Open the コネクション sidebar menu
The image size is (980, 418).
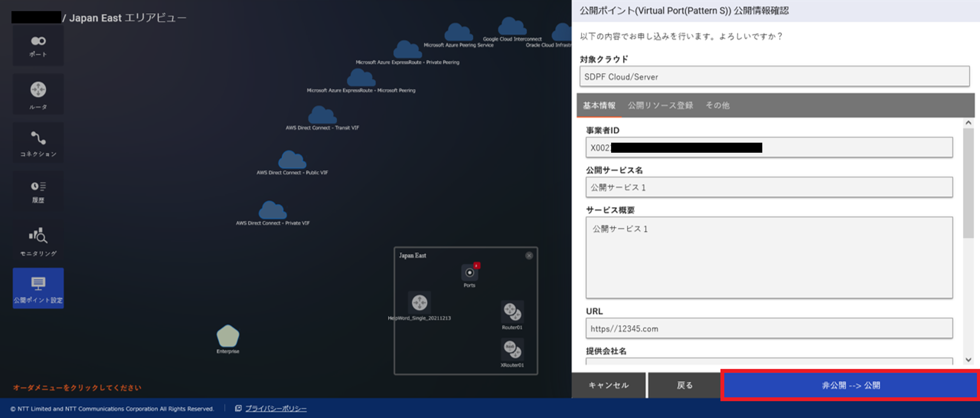[38, 143]
